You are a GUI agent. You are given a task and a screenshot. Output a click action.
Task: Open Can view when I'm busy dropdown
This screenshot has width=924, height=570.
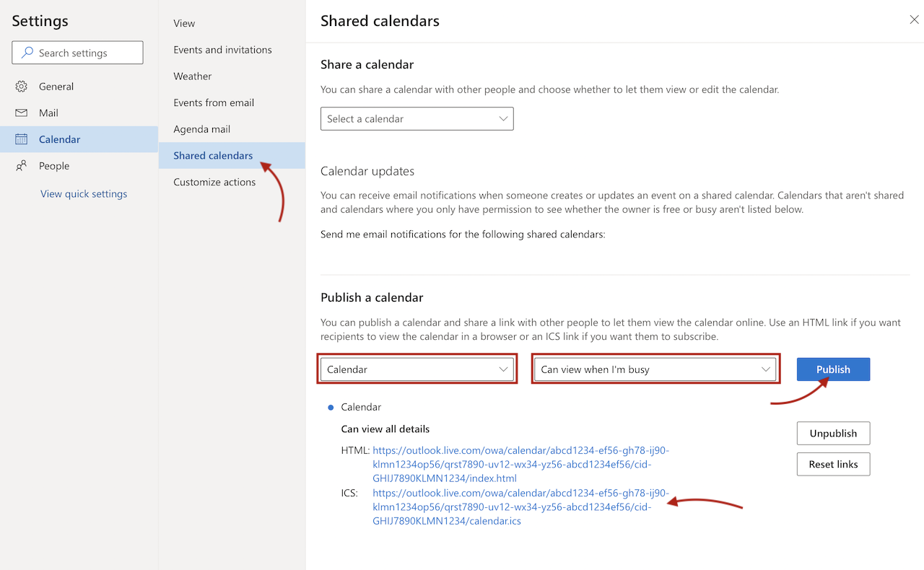coord(655,369)
